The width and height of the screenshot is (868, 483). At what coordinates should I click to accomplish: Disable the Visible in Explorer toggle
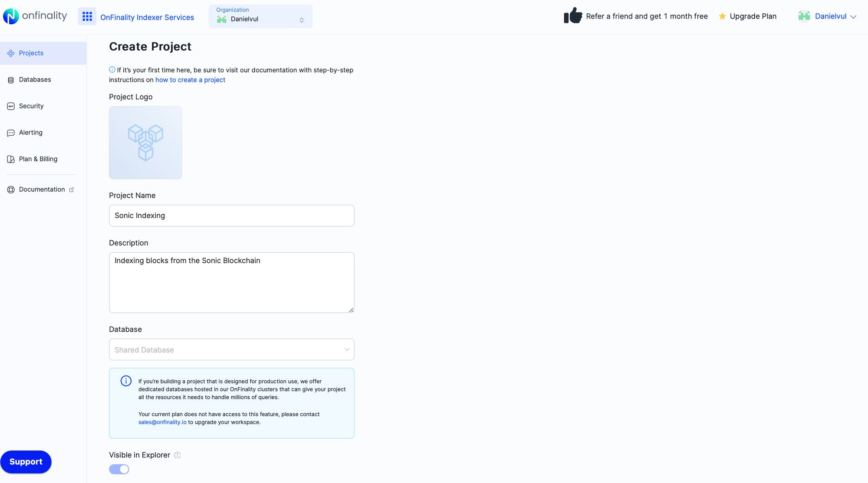pos(119,469)
